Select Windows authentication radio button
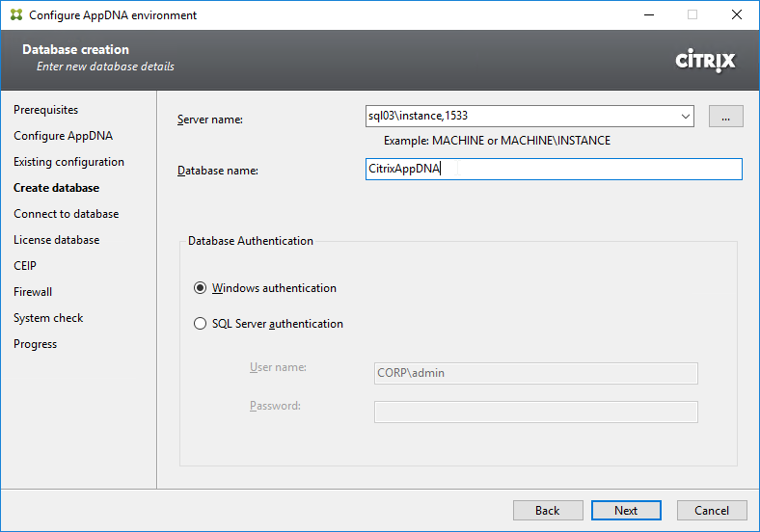The image size is (760, 532). click(200, 288)
